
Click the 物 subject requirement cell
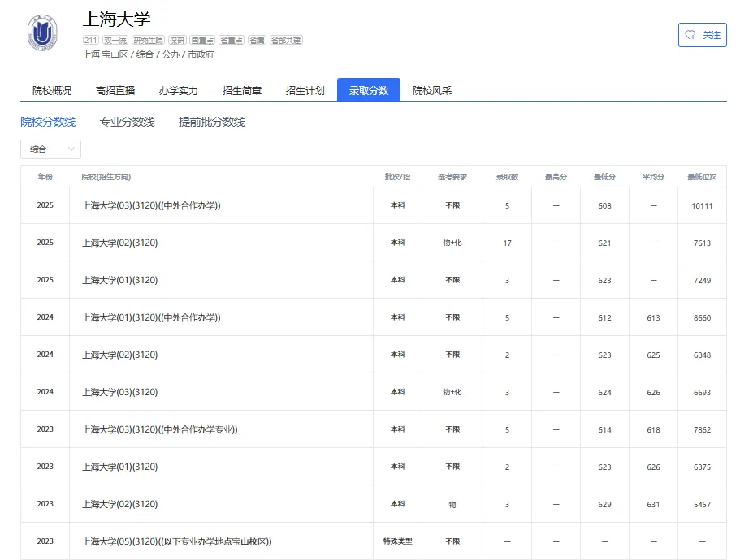point(452,504)
